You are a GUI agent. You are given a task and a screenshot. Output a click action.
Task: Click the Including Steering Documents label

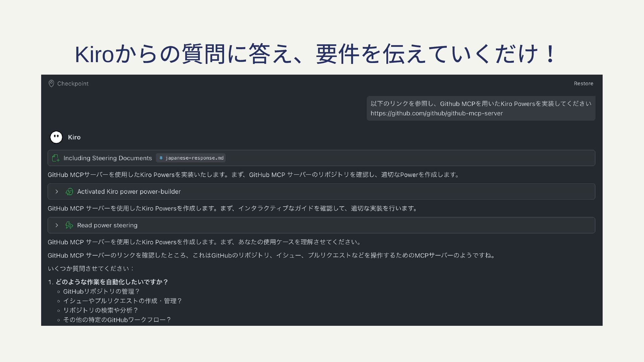108,158
